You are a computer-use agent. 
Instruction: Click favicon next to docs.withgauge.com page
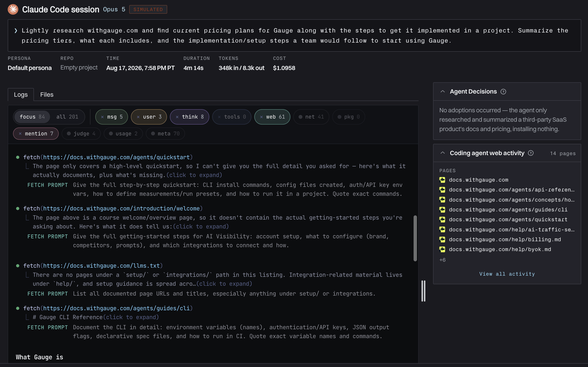tap(442, 180)
